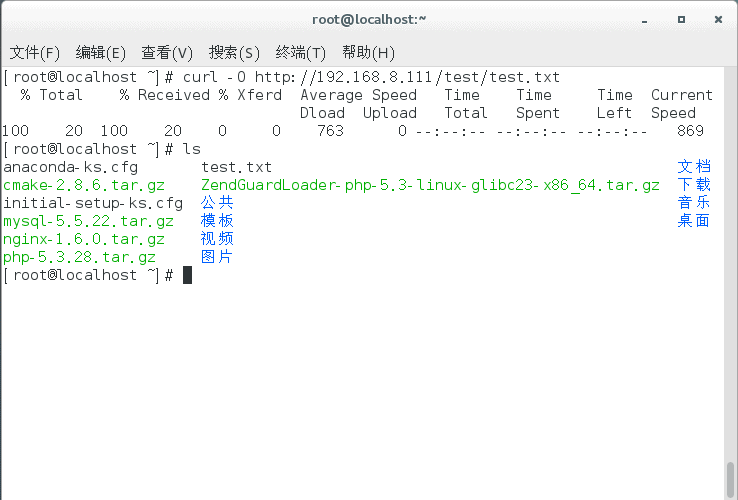Click the cmake-2.8.6.tar.gz file name
The height and width of the screenshot is (500, 738).
pyautogui.click(x=84, y=185)
